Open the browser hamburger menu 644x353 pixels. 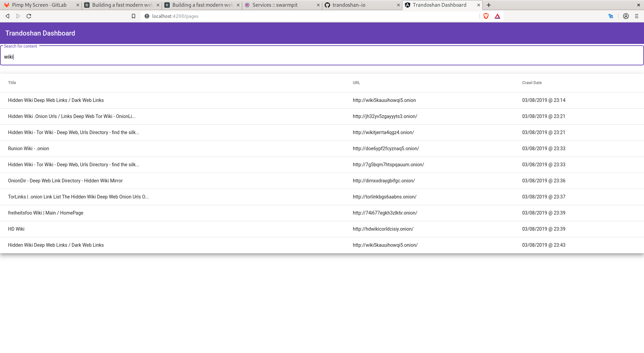coord(637,16)
